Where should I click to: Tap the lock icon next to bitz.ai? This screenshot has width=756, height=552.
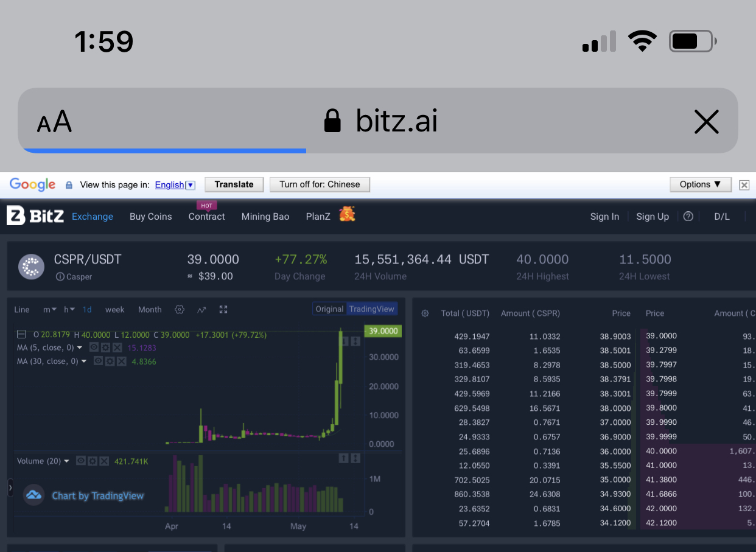coord(332,121)
